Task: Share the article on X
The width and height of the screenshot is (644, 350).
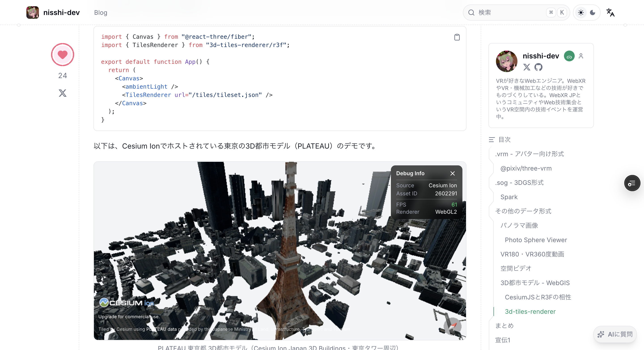Action: (63, 93)
